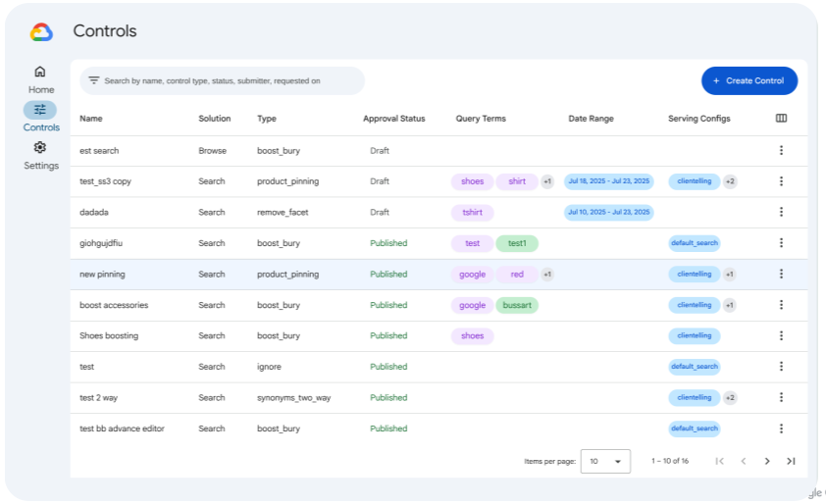Open the Home sidebar icon
Screen dimensions: 826x504
pos(40,72)
